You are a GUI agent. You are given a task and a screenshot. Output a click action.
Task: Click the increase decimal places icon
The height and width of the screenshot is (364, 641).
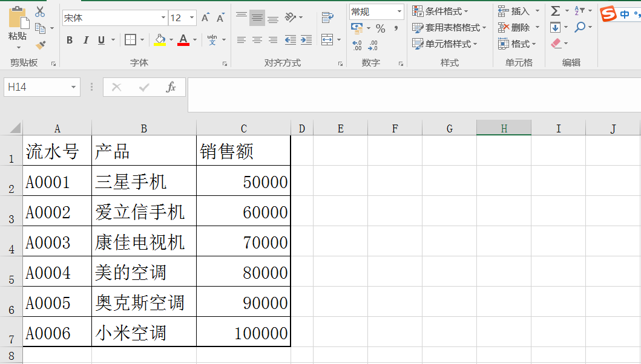(357, 45)
